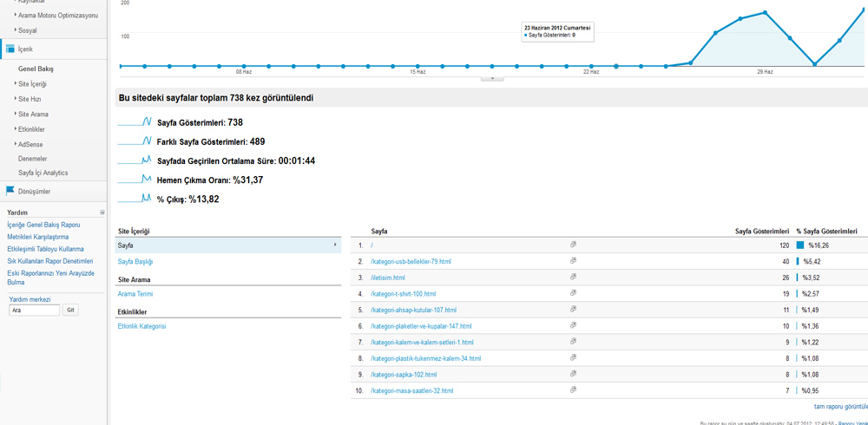This screenshot has width=868, height=425.
Task: Open external link icon for kalem-ve-kalem-setleri row
Action: tap(573, 342)
